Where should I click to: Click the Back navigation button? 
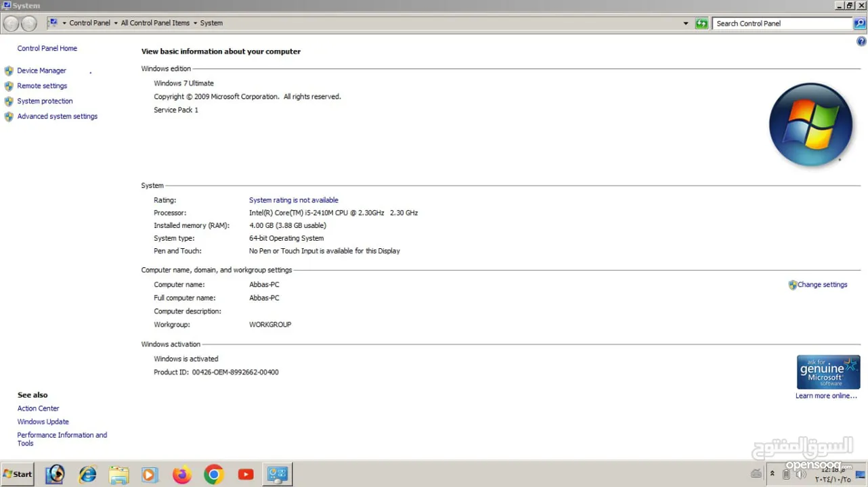(11, 24)
